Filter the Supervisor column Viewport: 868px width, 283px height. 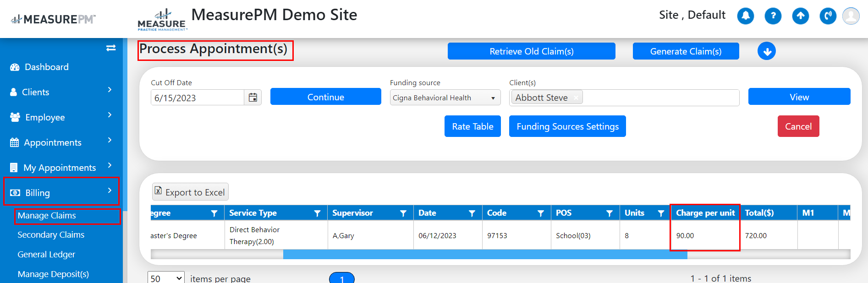(x=403, y=213)
